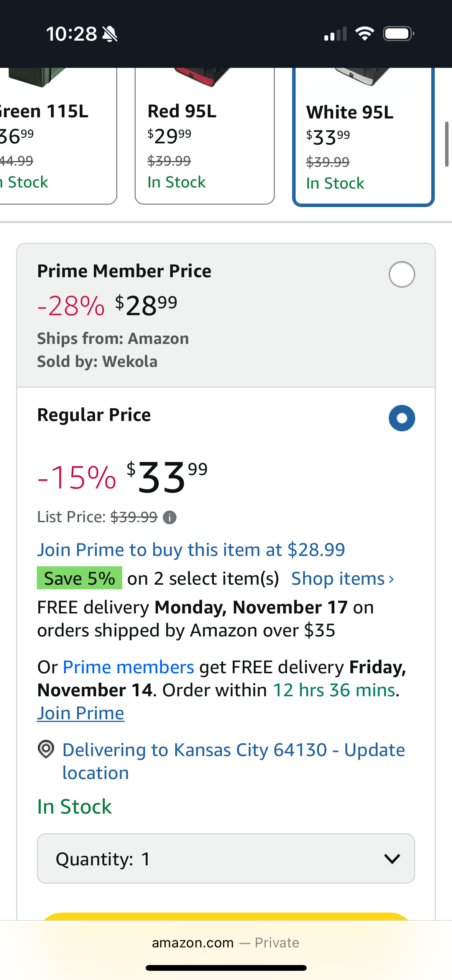Tap Join Prime to buy at $28.99
The height and width of the screenshot is (980, 452).
[191, 550]
